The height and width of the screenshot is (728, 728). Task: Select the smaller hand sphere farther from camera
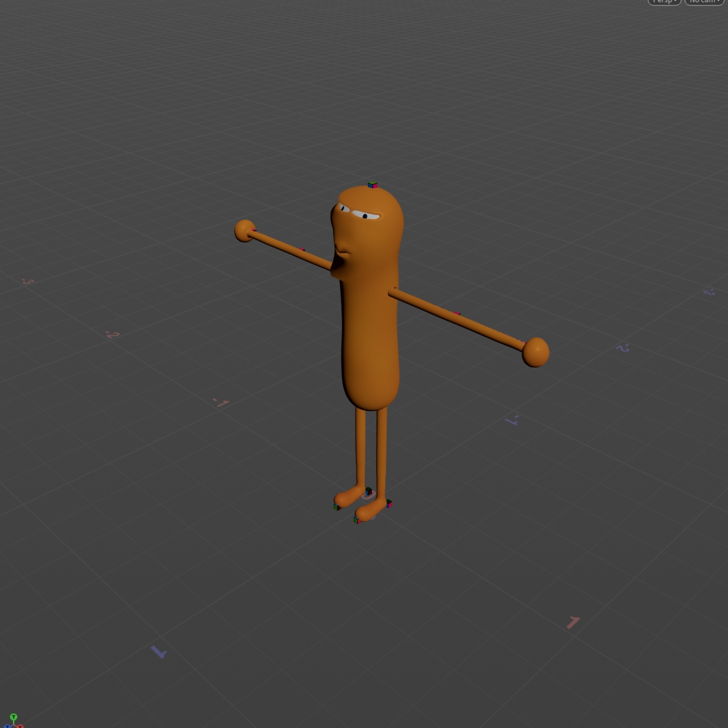point(245,231)
